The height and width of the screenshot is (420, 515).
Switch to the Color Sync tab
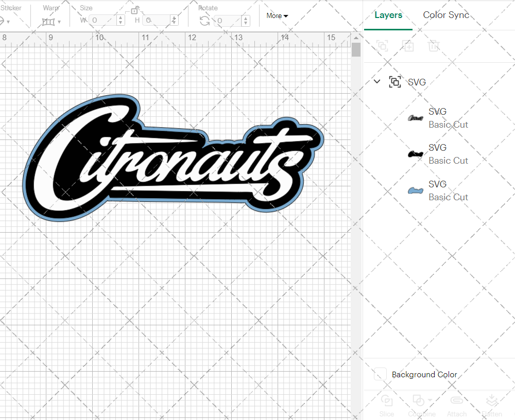click(x=446, y=15)
